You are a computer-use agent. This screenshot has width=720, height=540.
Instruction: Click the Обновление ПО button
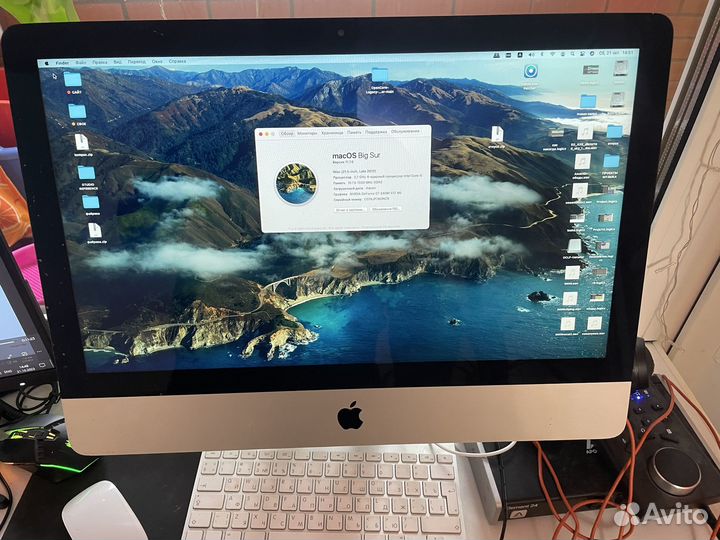[x=387, y=208]
